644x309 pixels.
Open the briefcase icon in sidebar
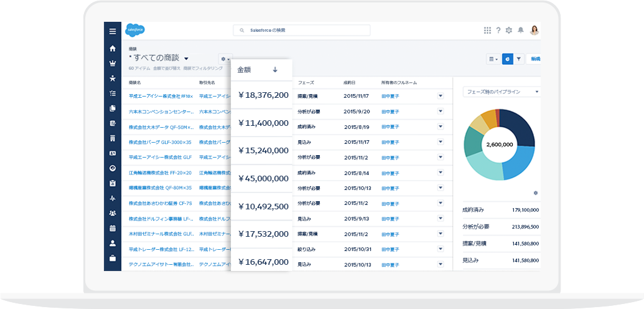point(112,258)
